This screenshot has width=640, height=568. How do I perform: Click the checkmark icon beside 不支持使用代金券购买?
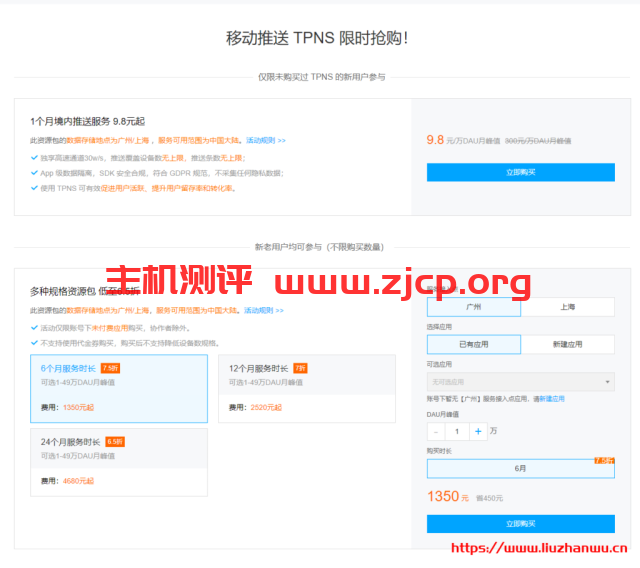(34, 343)
